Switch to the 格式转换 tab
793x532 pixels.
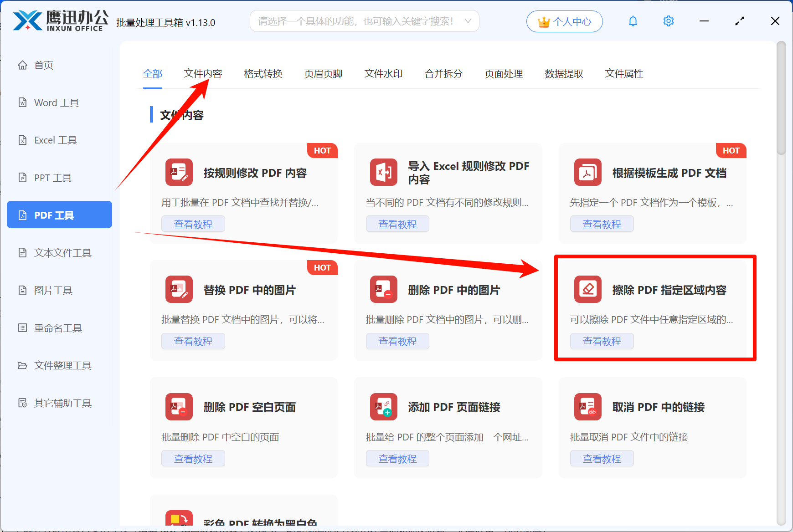point(263,74)
